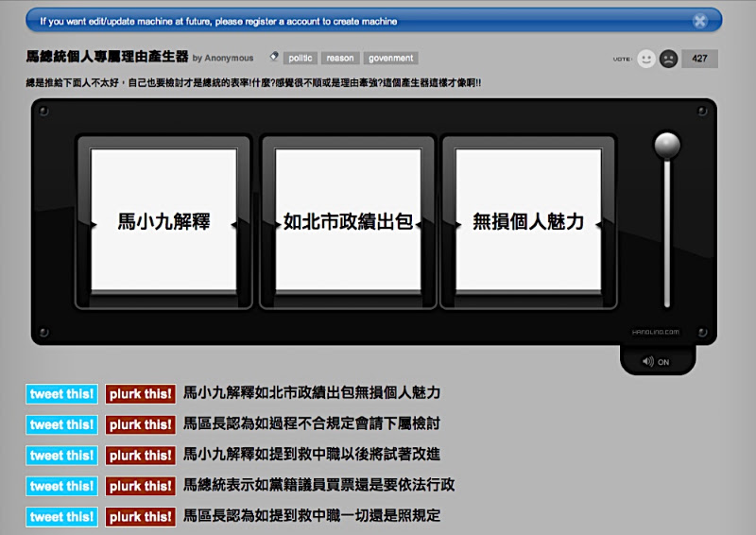
Task: Vote with the smiley face icon
Action: click(646, 59)
